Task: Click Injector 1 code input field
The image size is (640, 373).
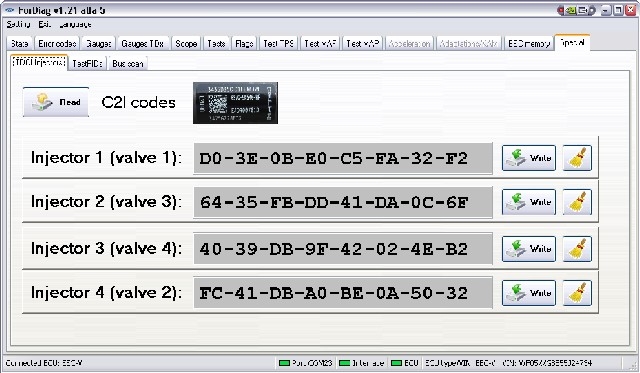Action: coord(343,158)
